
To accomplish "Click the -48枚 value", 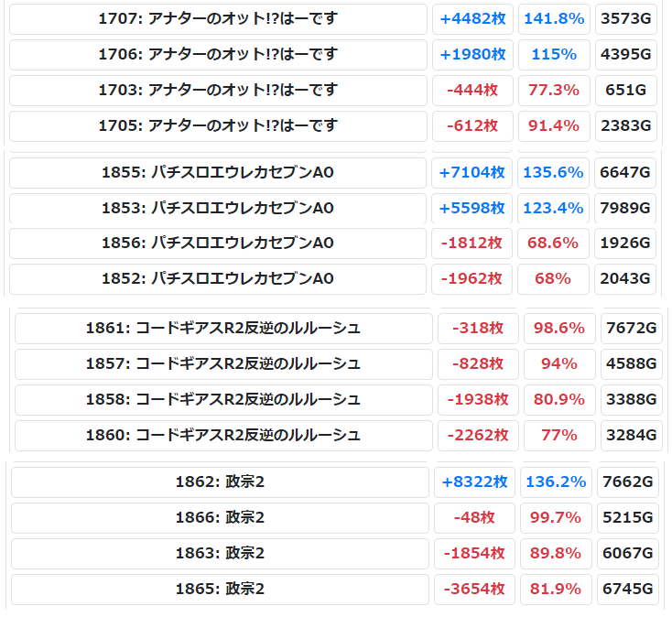I will pyautogui.click(x=474, y=518).
